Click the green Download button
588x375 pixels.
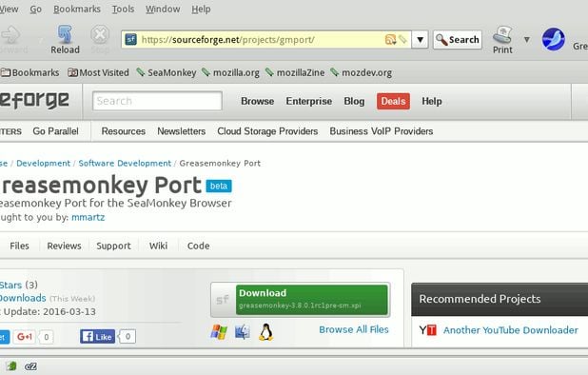(312, 300)
